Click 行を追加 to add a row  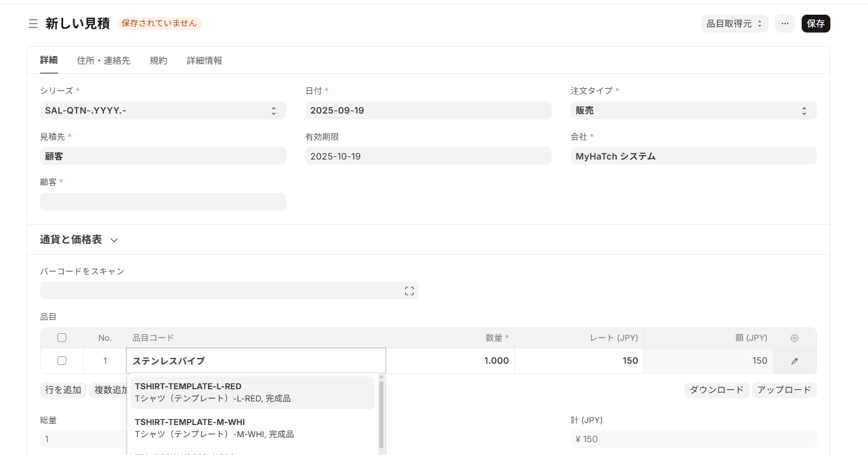click(x=63, y=389)
